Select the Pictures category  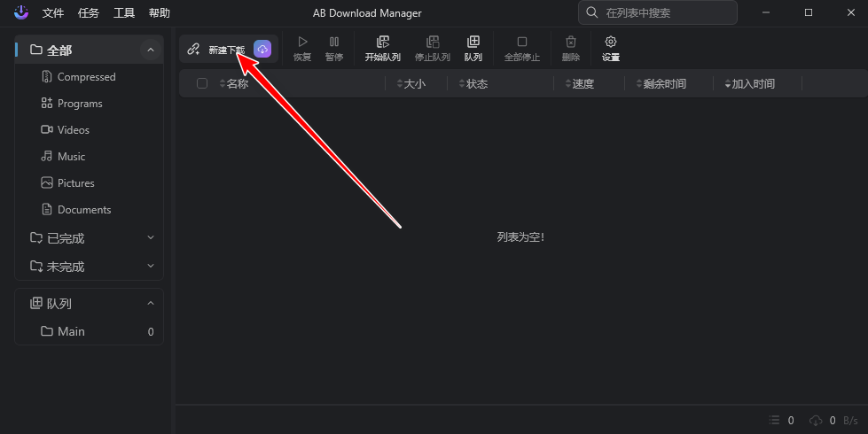pos(90,183)
